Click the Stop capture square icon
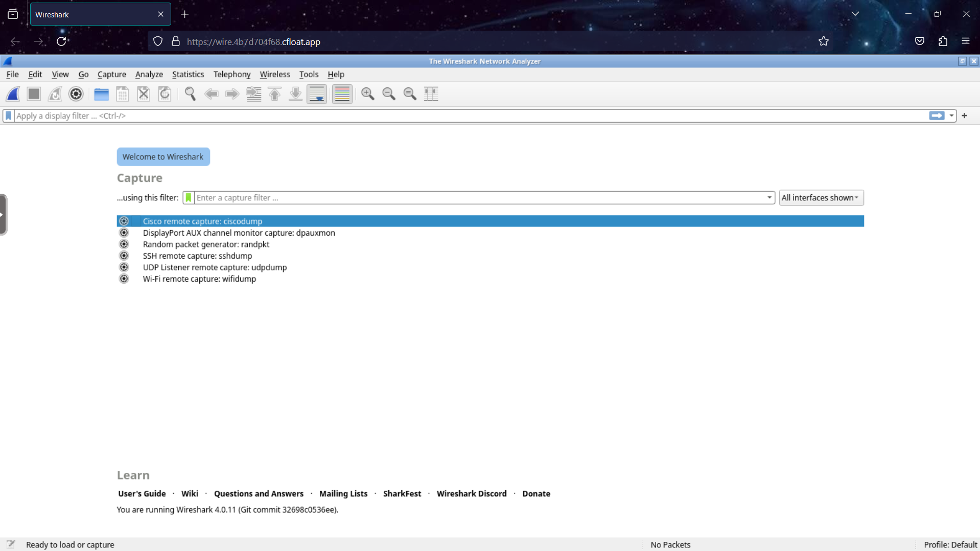 34,94
